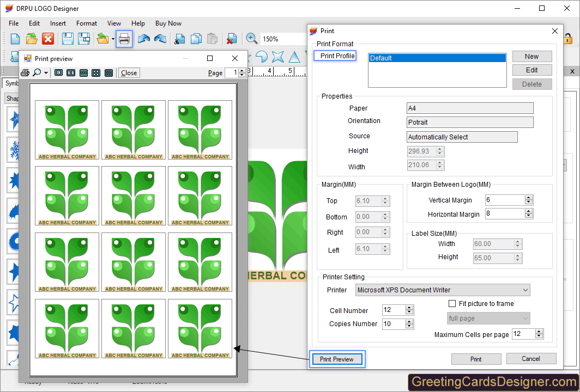580x392 pixels.
Task: Click the magnifier zoom icon in Print preview
Action: tap(37, 72)
